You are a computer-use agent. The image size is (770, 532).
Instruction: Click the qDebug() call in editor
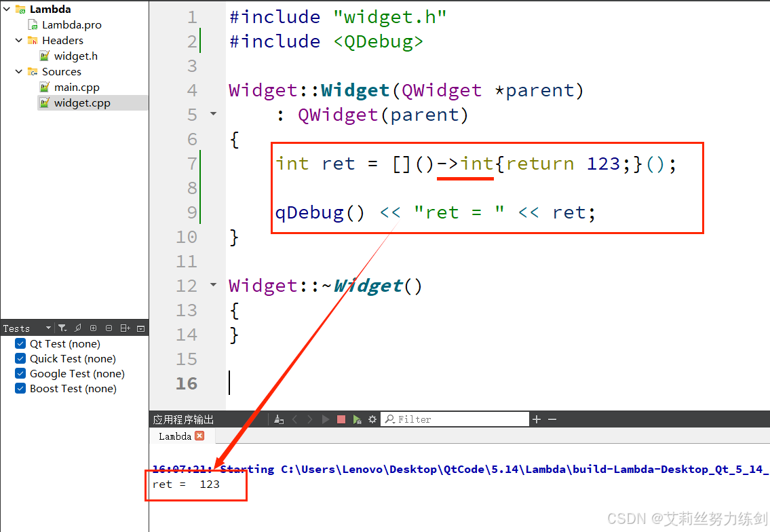click(x=320, y=212)
